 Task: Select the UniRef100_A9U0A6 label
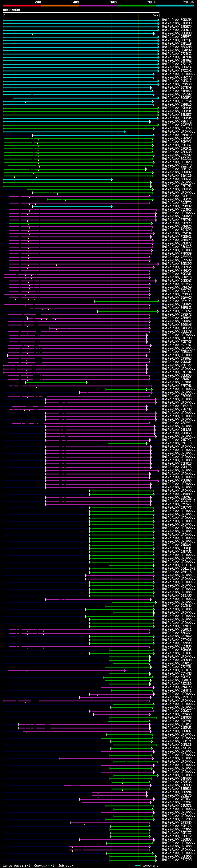click(x=177, y=108)
